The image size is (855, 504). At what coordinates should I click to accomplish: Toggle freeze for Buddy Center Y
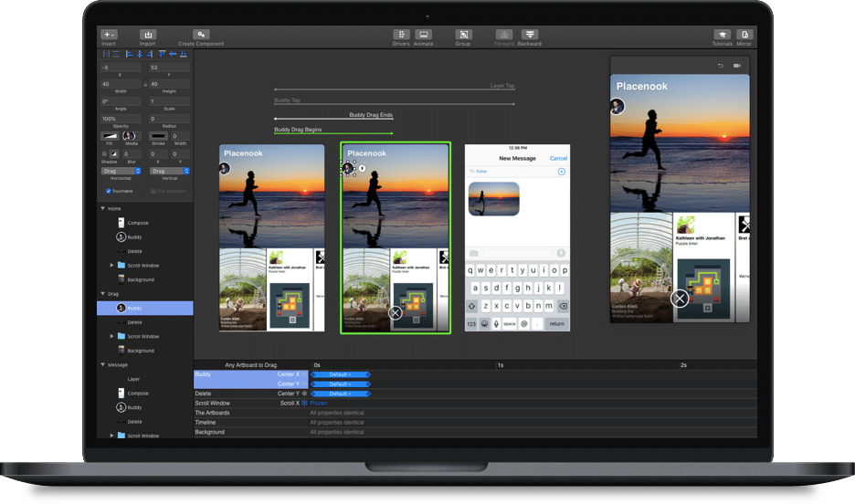tap(305, 384)
